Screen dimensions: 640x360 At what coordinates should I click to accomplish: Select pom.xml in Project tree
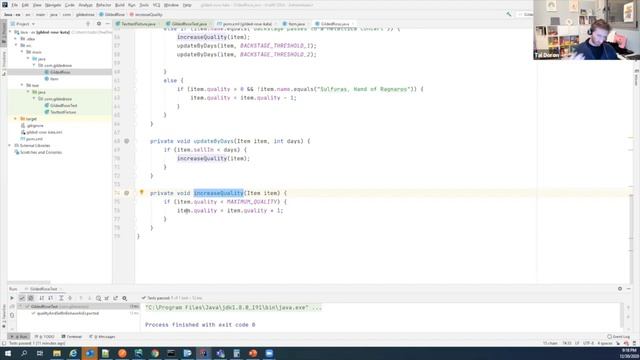(x=33, y=139)
